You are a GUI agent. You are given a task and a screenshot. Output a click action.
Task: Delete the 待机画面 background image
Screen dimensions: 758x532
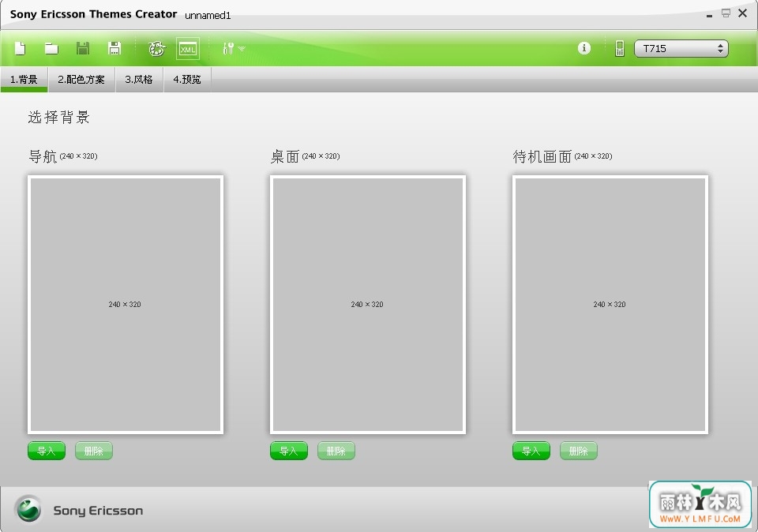pyautogui.click(x=579, y=451)
